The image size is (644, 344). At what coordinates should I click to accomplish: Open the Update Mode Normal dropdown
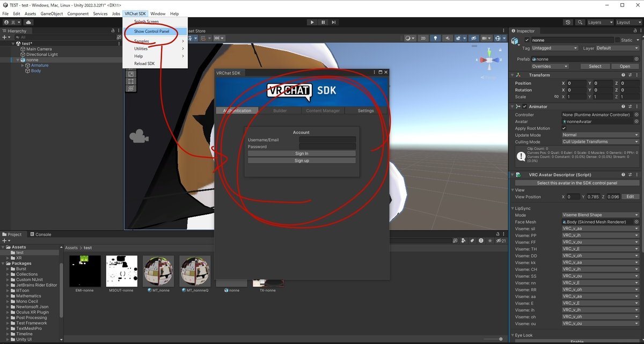pyautogui.click(x=600, y=135)
